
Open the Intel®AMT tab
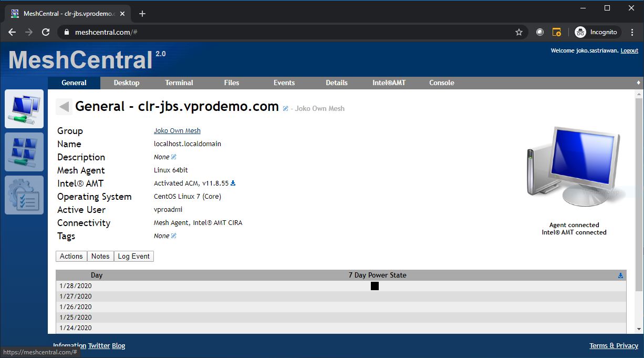389,83
